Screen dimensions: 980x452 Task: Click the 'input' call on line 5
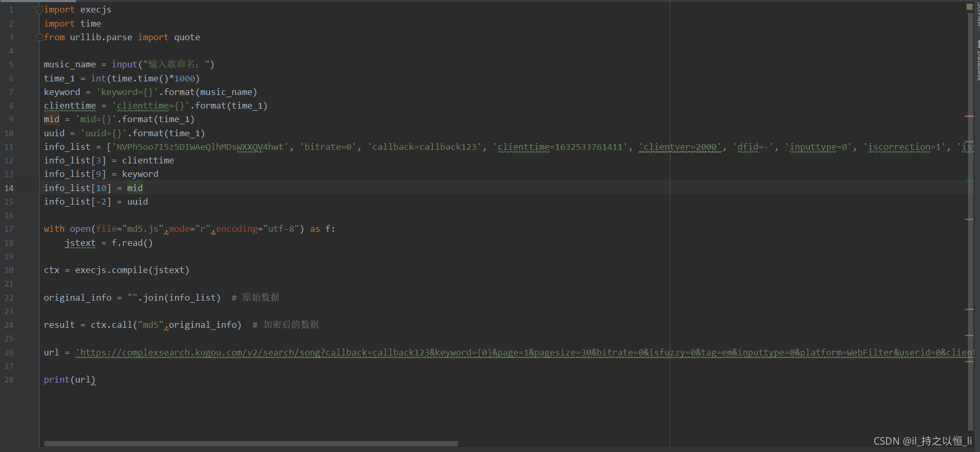tap(124, 64)
